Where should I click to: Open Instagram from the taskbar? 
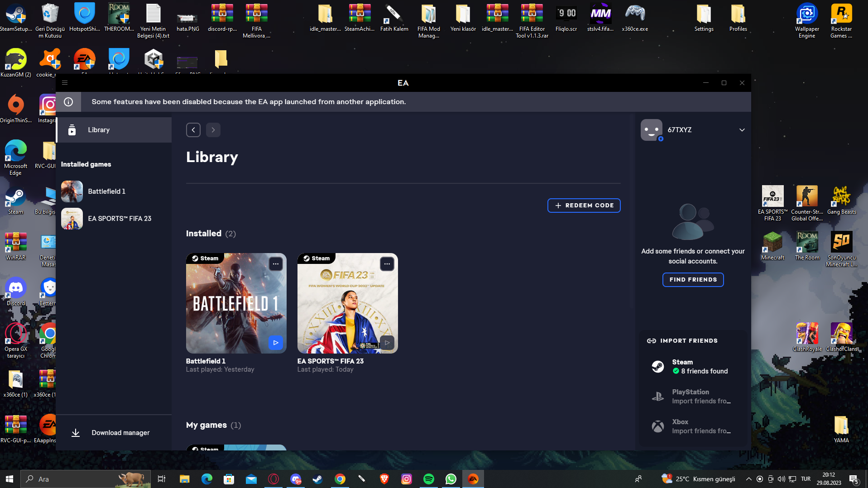[407, 479]
